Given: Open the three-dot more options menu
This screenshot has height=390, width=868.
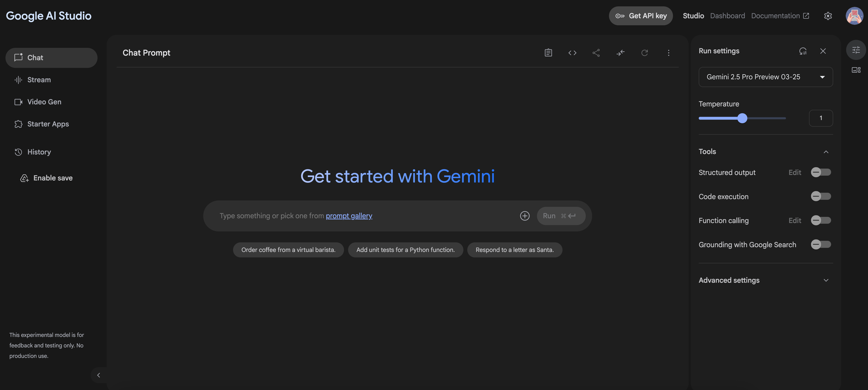Looking at the screenshot, I should click(x=668, y=53).
